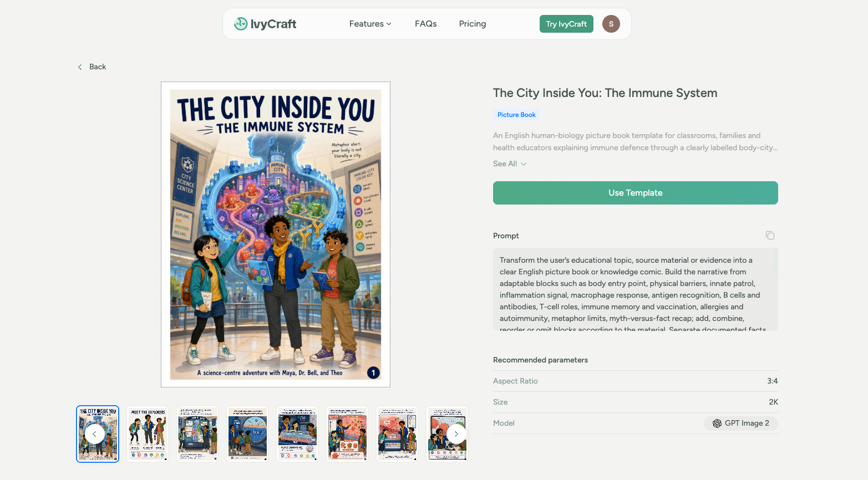
Task: Click the "Model" label
Action: (x=504, y=423)
